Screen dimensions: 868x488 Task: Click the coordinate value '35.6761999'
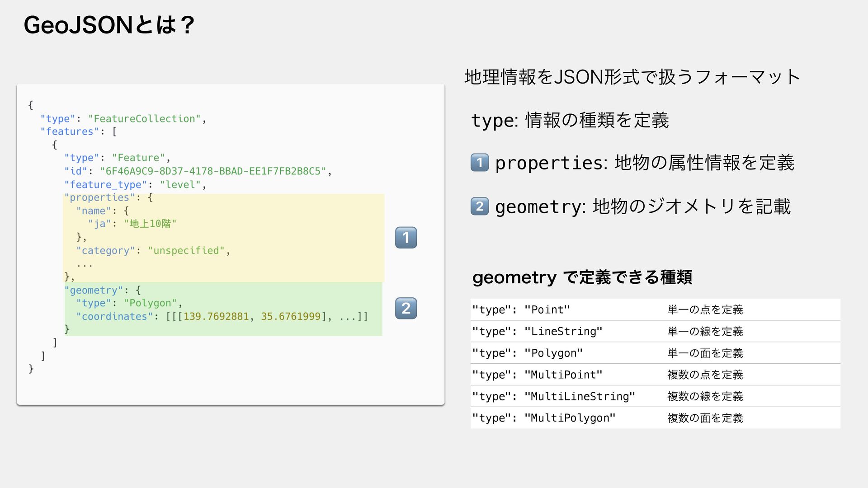[x=291, y=316]
